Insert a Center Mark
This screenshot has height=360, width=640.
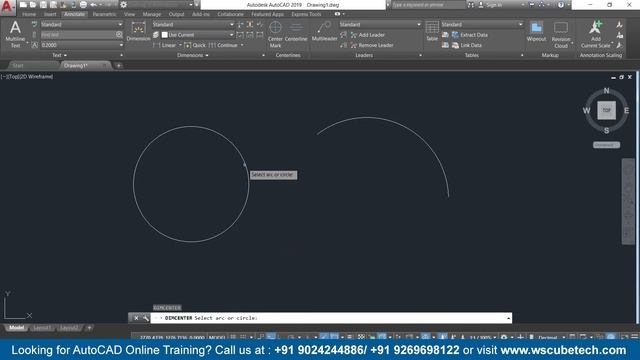275,34
